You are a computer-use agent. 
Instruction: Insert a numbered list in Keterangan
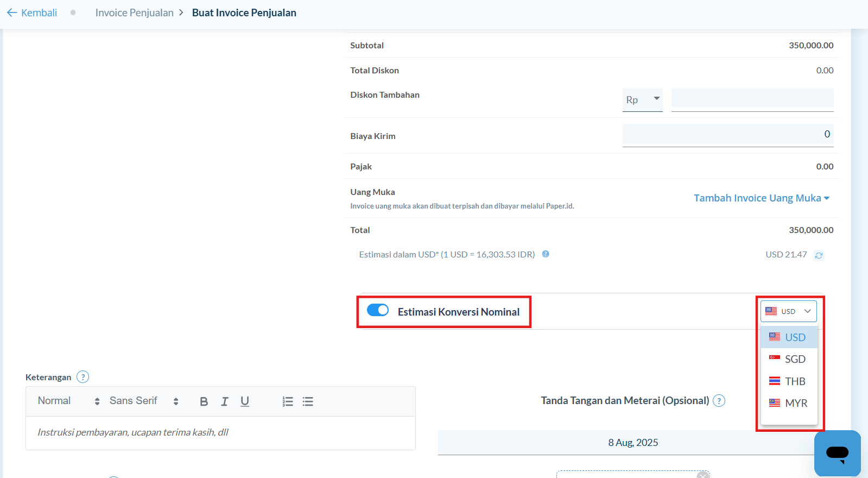[288, 401]
